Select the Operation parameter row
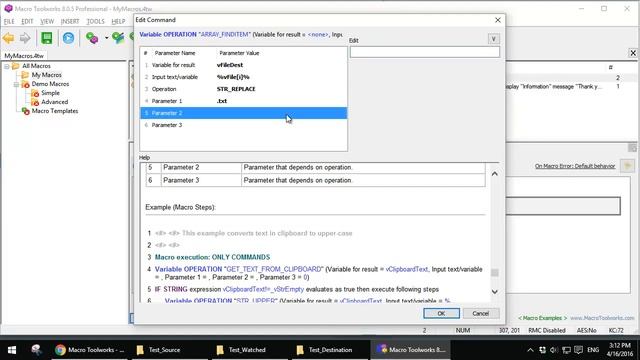The height and width of the screenshot is (360, 640). (244, 89)
